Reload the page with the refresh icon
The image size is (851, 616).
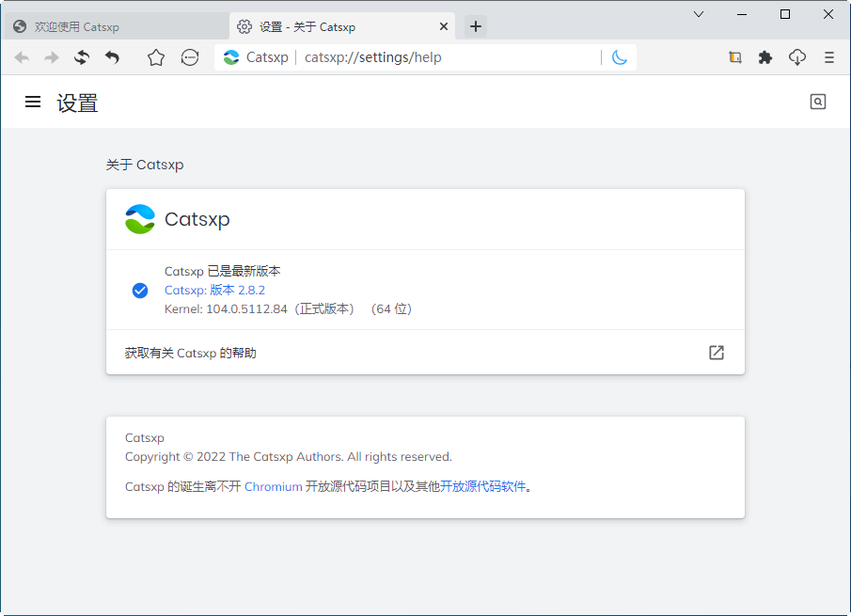pyautogui.click(x=82, y=57)
